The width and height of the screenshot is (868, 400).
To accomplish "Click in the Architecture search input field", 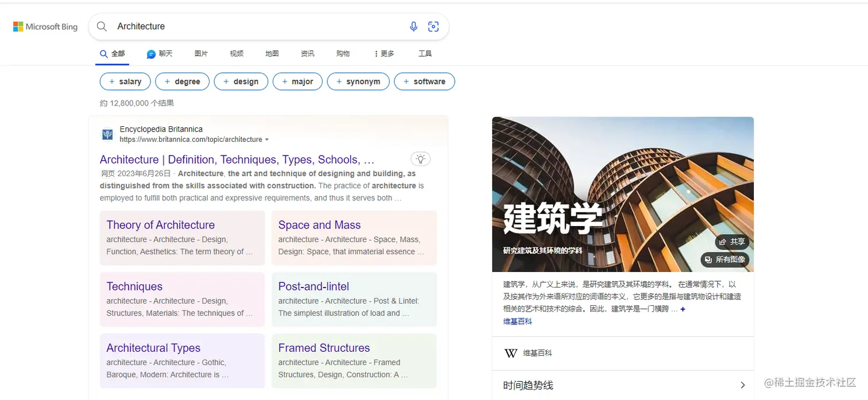I will (x=258, y=26).
